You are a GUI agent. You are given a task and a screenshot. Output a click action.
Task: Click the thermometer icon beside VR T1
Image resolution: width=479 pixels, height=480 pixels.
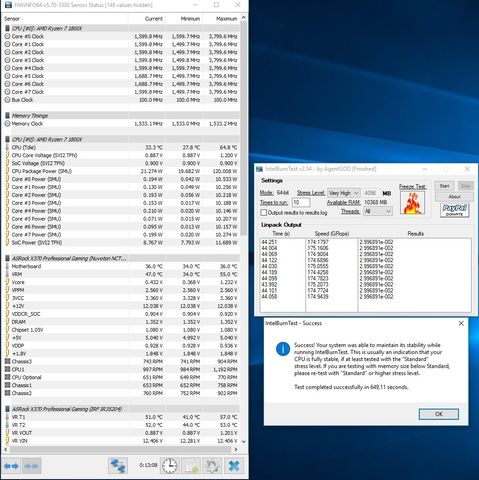7,417
